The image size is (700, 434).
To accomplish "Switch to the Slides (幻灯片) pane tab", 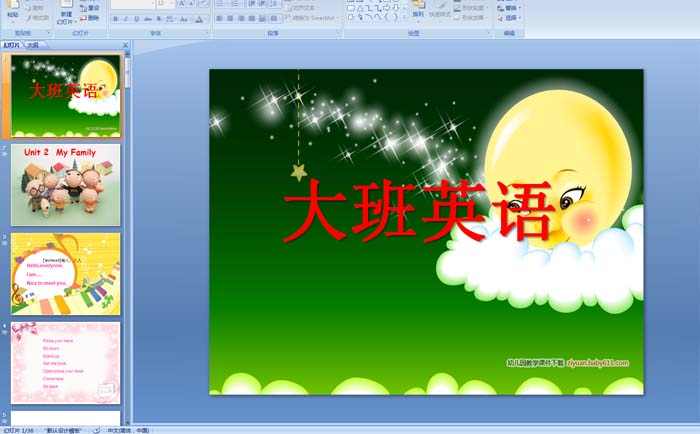I will 12,45.
